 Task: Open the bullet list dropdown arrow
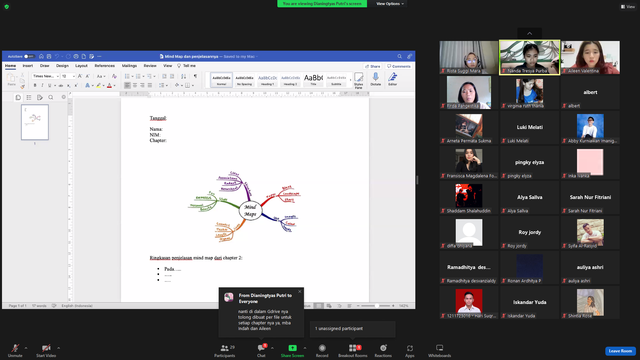click(132, 77)
